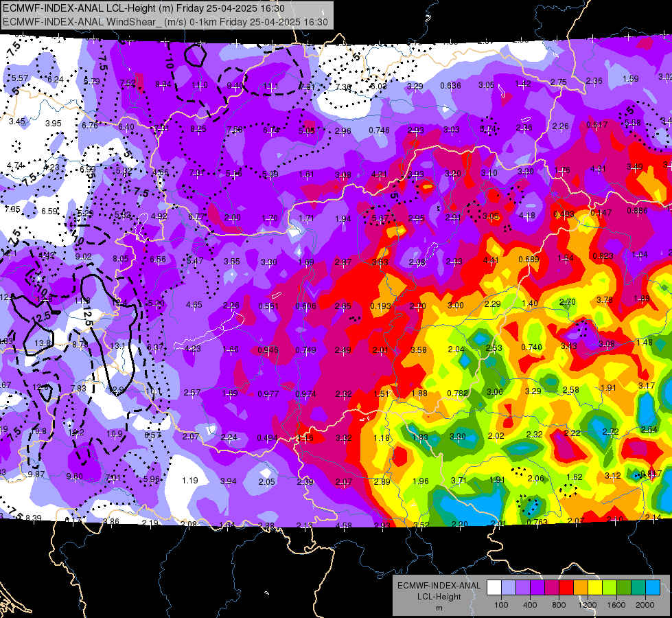Select the orange legend swatch
The image size is (672, 618).
pos(581,588)
